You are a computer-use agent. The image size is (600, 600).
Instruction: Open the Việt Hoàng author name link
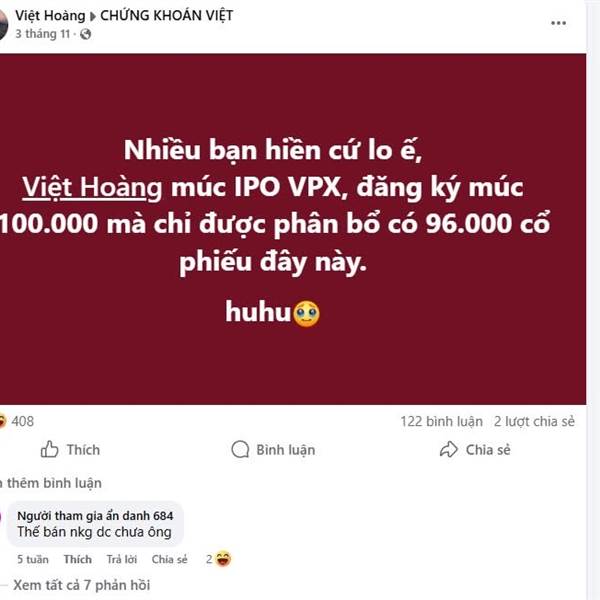coord(50,16)
